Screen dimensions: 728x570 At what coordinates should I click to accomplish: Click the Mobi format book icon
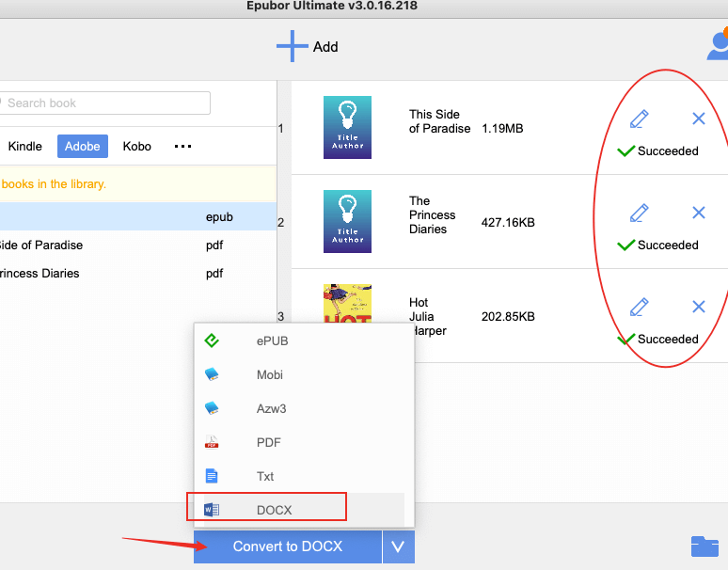coord(212,374)
